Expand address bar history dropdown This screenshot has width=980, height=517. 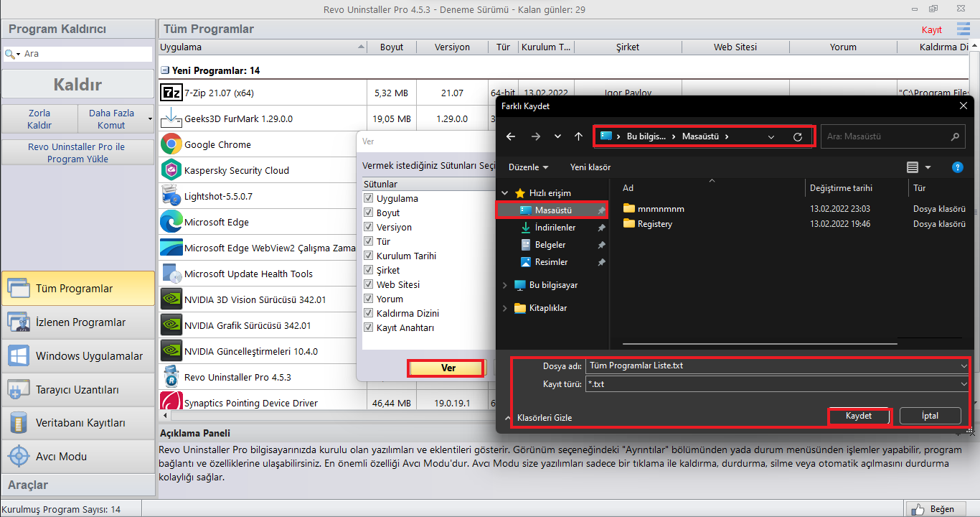[x=771, y=136]
